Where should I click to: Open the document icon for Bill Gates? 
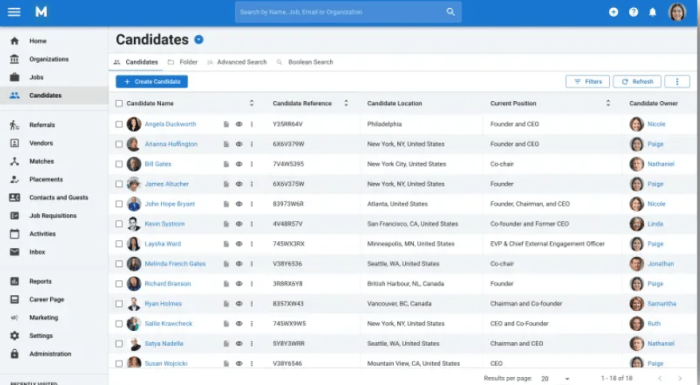coord(226,164)
